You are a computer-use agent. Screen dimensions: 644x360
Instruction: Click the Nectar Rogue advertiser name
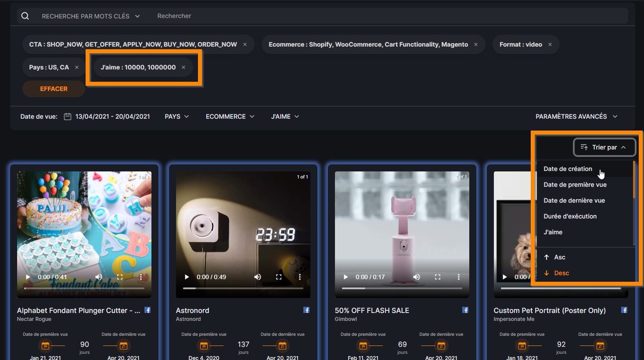[x=34, y=319]
